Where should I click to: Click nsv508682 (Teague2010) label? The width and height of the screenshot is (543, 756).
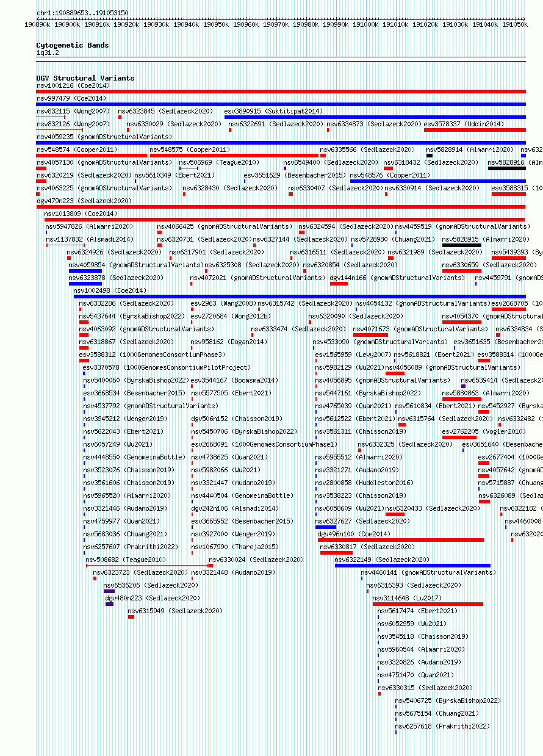click(125, 560)
